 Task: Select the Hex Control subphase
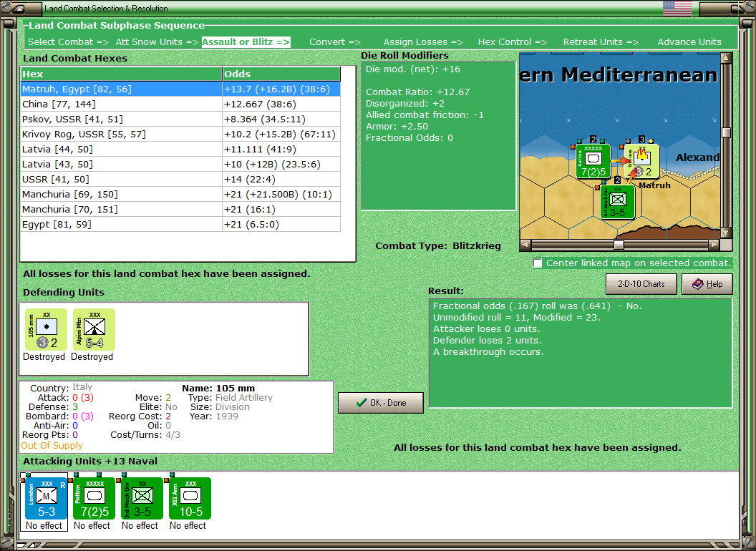click(x=512, y=42)
